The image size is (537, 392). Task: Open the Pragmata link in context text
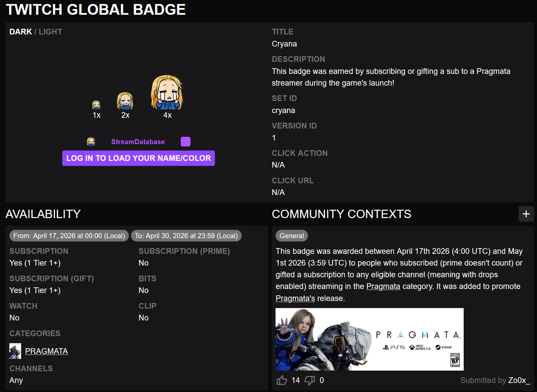(x=383, y=286)
